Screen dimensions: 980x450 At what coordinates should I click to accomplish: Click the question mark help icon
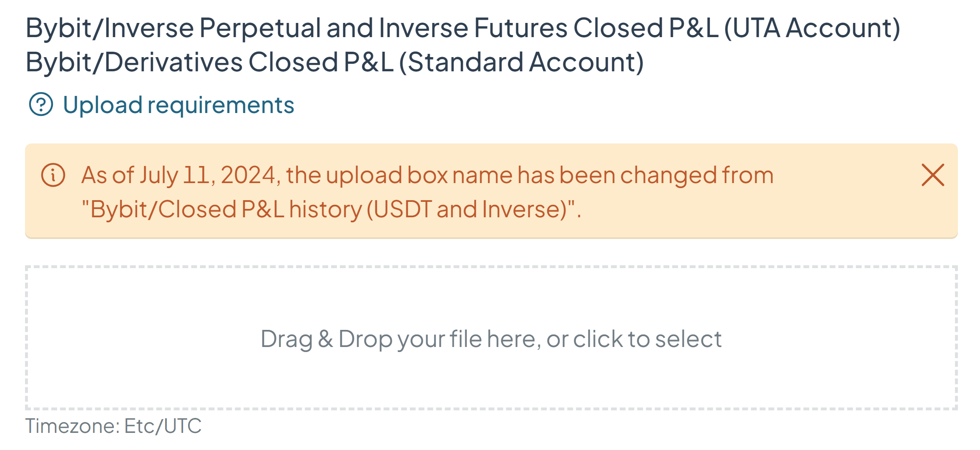[x=41, y=104]
